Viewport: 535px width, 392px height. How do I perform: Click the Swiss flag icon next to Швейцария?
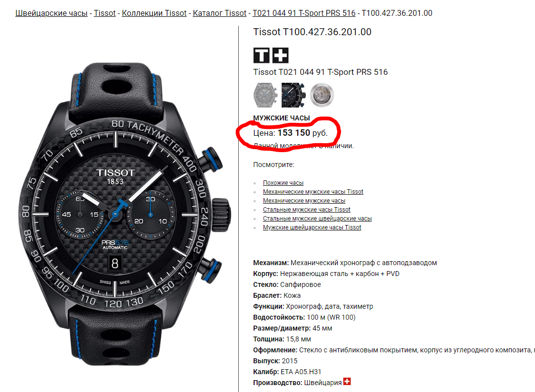click(347, 381)
